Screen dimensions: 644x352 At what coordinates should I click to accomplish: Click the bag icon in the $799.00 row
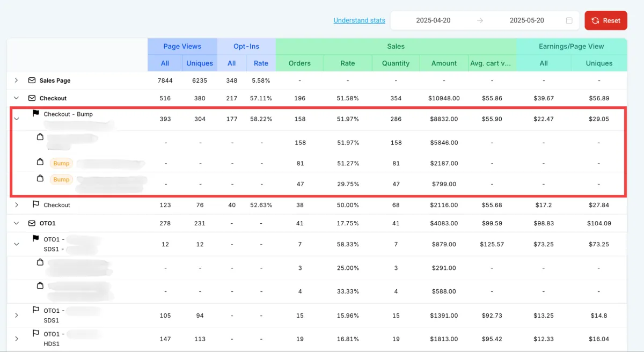[40, 179]
